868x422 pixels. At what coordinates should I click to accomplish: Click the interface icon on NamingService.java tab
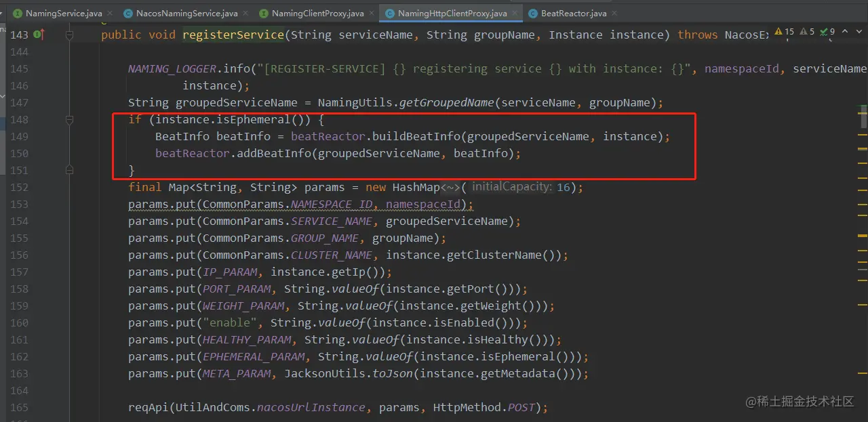[x=17, y=14]
